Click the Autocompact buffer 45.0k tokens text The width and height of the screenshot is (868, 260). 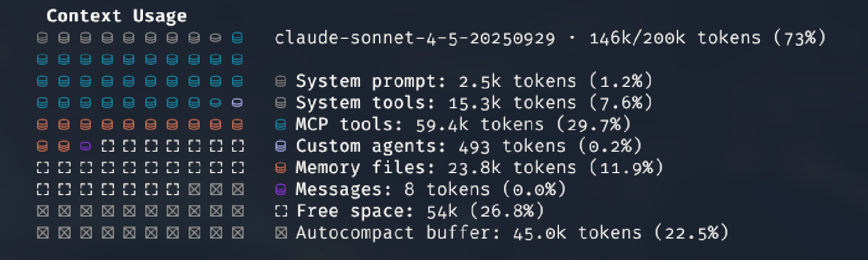point(512,233)
